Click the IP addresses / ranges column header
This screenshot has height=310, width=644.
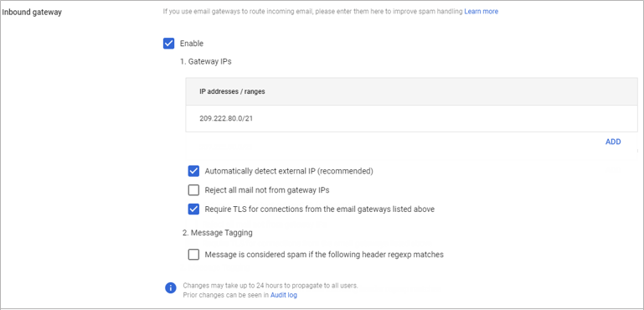pyautogui.click(x=233, y=91)
